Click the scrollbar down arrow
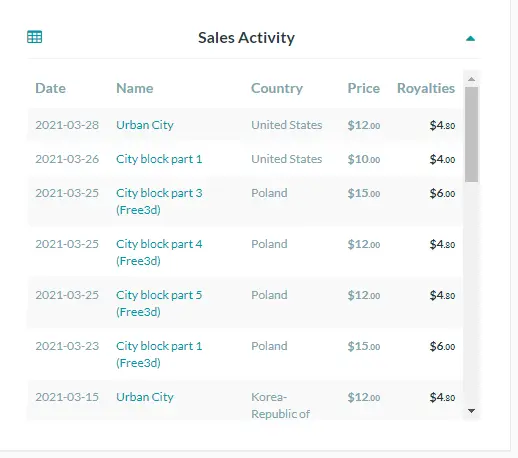The width and height of the screenshot is (518, 458). [471, 411]
